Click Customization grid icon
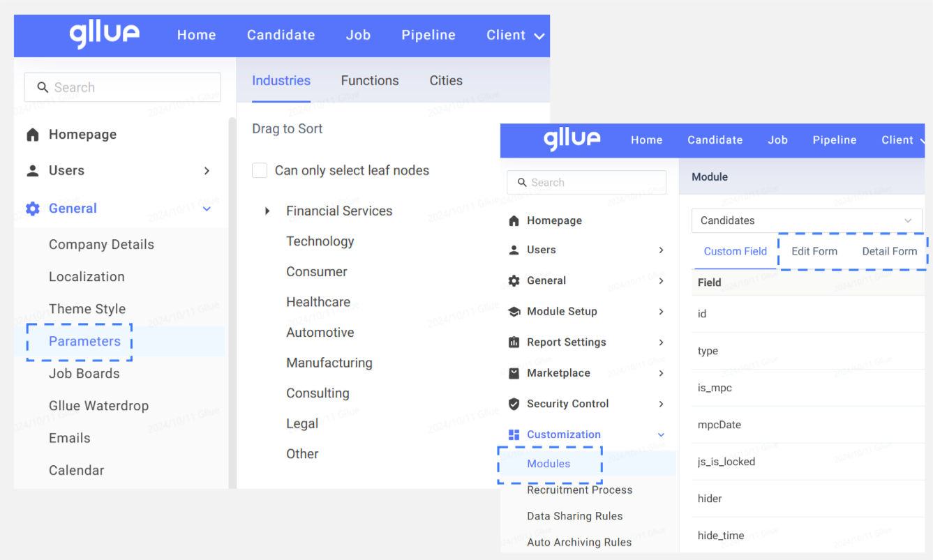The width and height of the screenshot is (933, 560). (514, 434)
